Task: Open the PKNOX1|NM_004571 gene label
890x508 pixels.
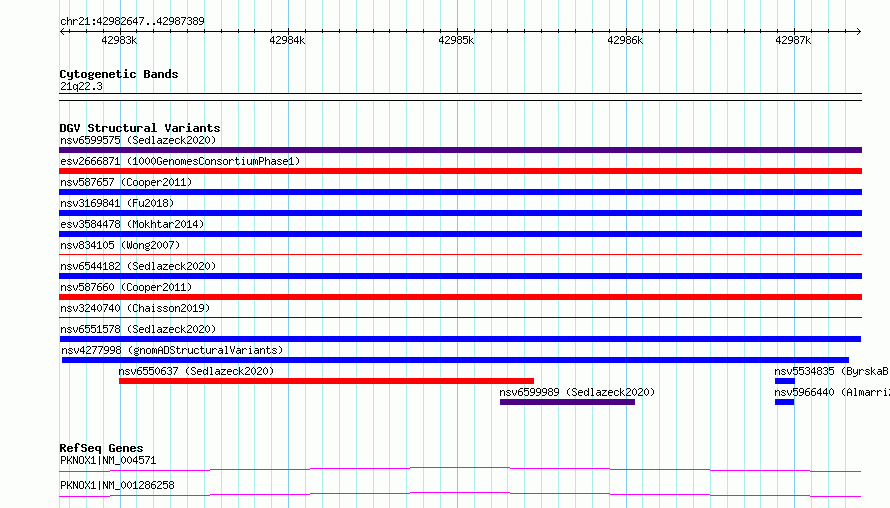Action: click(108, 460)
